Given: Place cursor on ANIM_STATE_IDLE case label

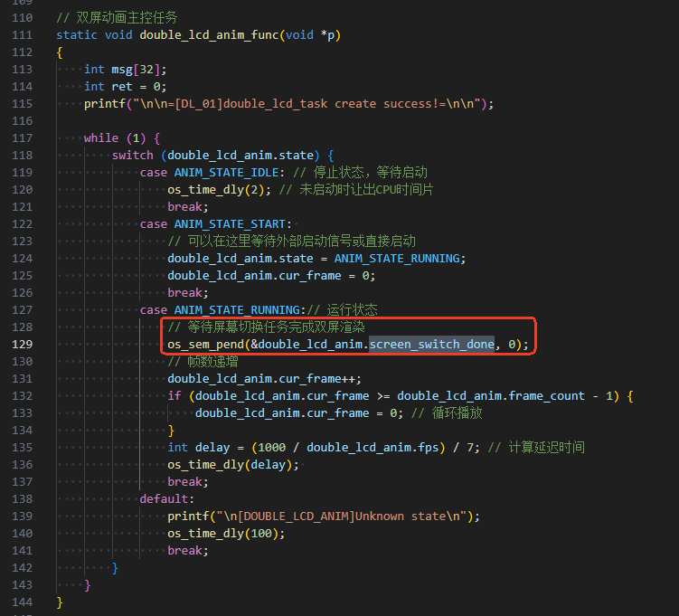Looking at the screenshot, I should pos(226,173).
